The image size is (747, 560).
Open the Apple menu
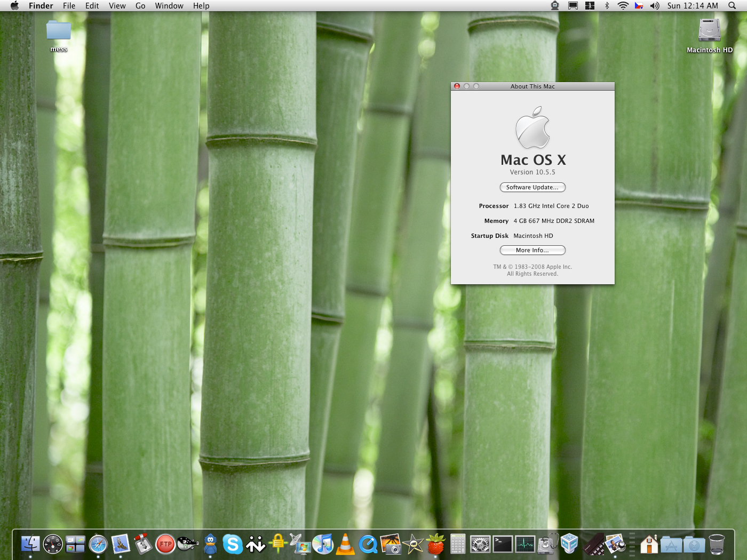coord(14,6)
